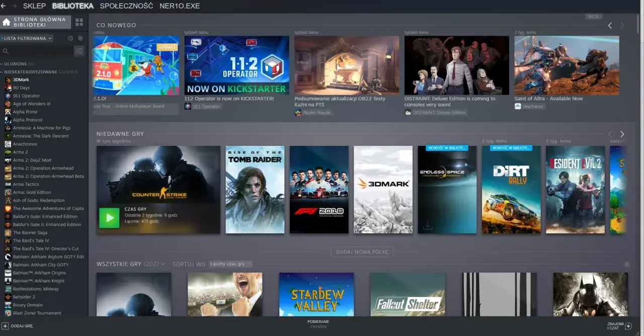This screenshot has width=644, height=336.
Task: Open F1 2018 game cover
Action: (x=319, y=190)
